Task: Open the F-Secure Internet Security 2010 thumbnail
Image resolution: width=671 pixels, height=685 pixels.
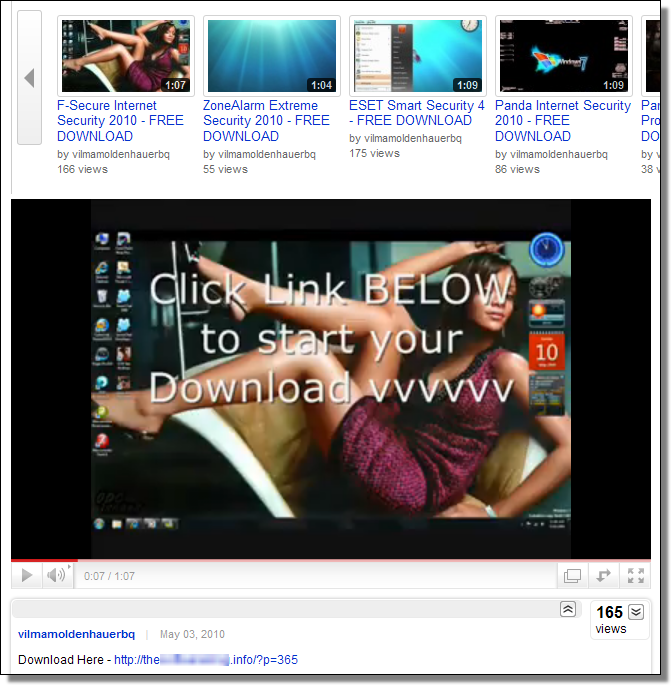Action: tap(126, 55)
